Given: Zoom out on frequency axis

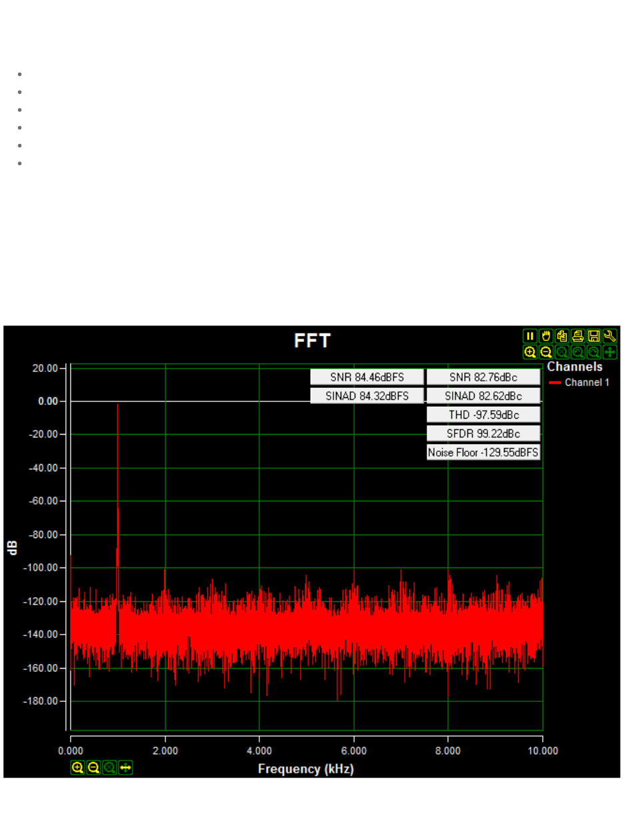Looking at the screenshot, I should click(x=93, y=768).
